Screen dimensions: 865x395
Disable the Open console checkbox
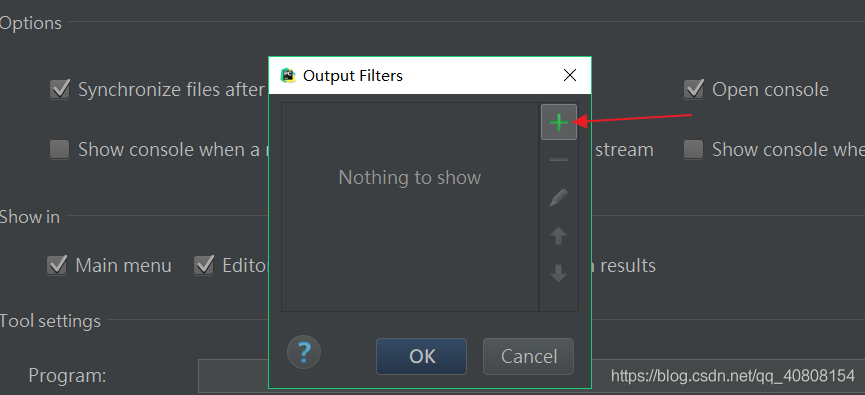[693, 89]
